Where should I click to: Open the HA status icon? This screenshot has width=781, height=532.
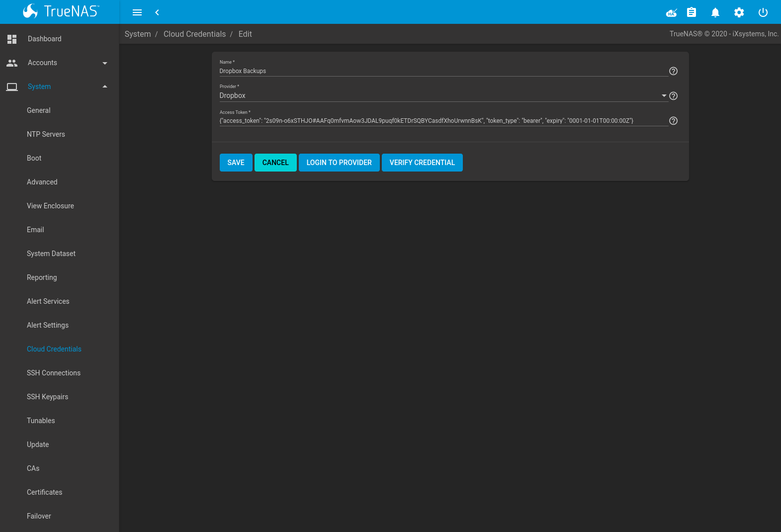(672, 12)
